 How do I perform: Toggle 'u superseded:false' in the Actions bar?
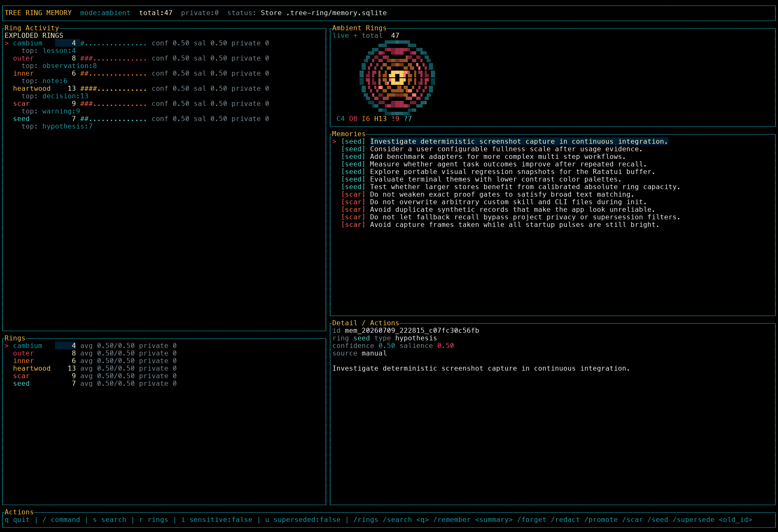coord(303,520)
